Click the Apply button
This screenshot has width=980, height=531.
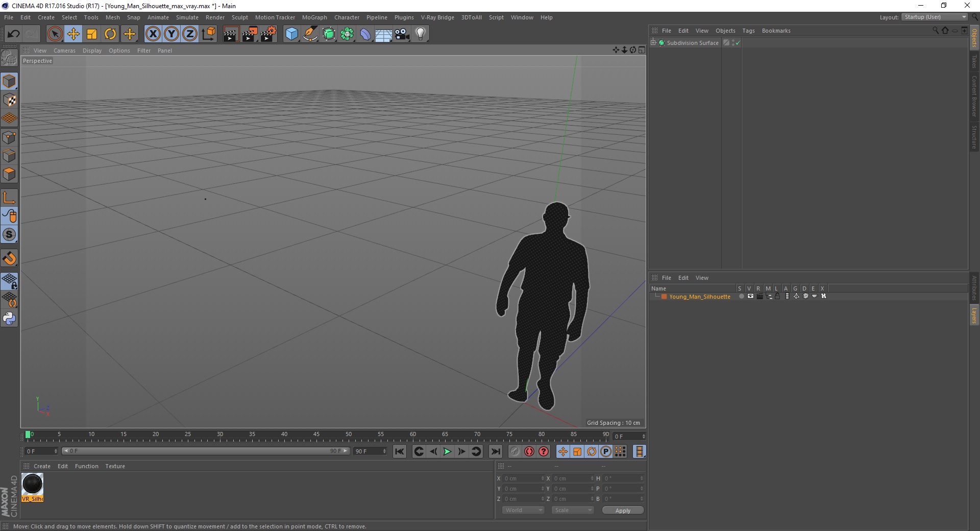click(623, 511)
